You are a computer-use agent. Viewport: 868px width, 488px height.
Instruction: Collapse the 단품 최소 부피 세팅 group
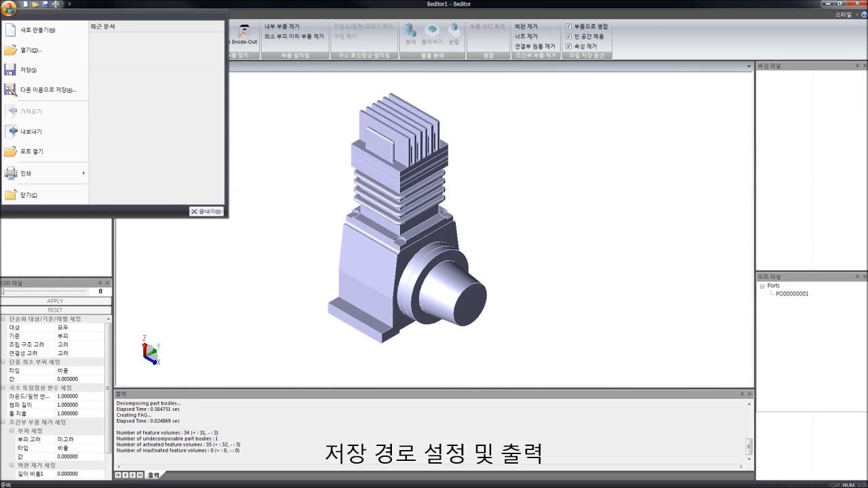pos(3,362)
